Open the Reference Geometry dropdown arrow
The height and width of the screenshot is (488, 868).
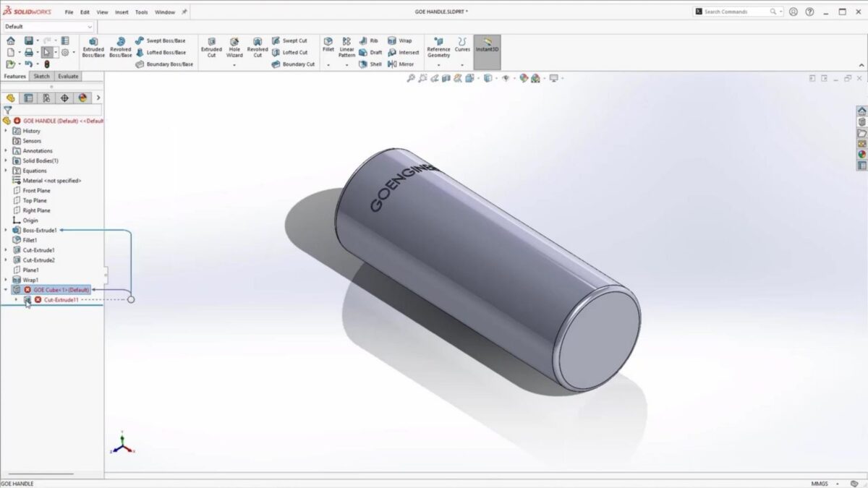438,65
